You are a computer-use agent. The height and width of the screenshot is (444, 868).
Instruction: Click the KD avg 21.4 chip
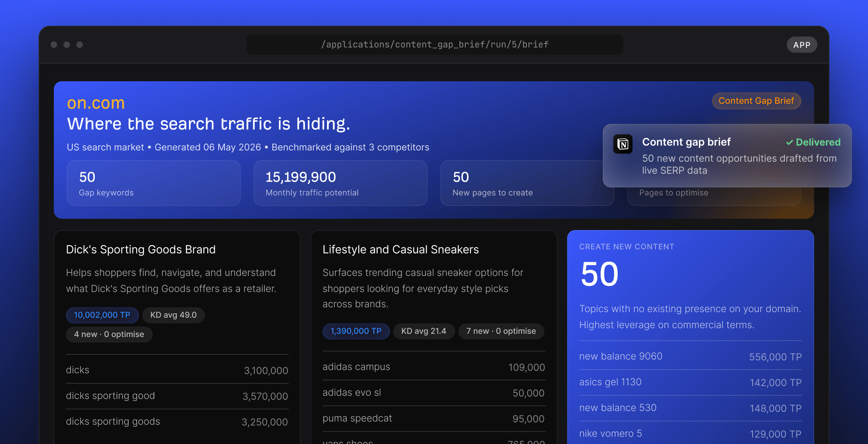click(x=424, y=331)
